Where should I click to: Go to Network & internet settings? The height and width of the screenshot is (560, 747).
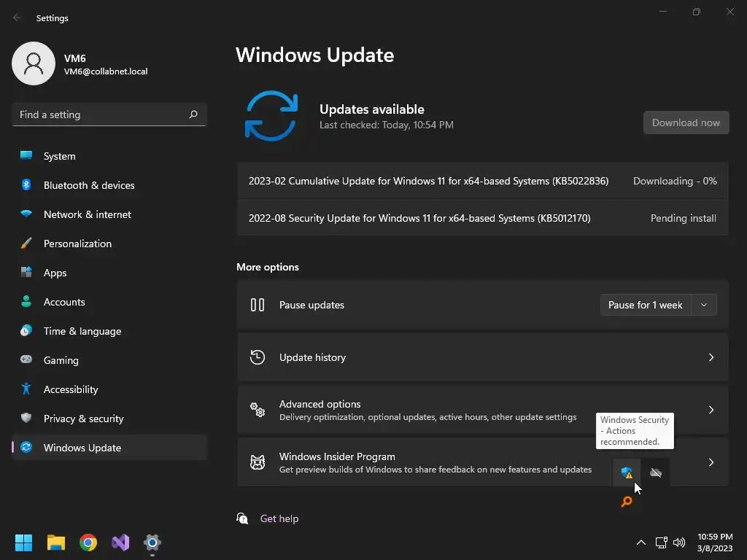(x=109, y=214)
